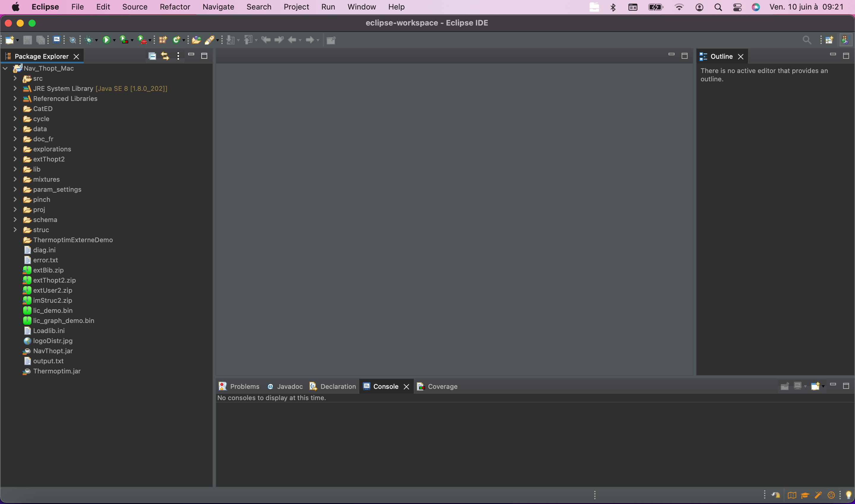Click the New Java Class icon
The image size is (855, 504).
(178, 39)
